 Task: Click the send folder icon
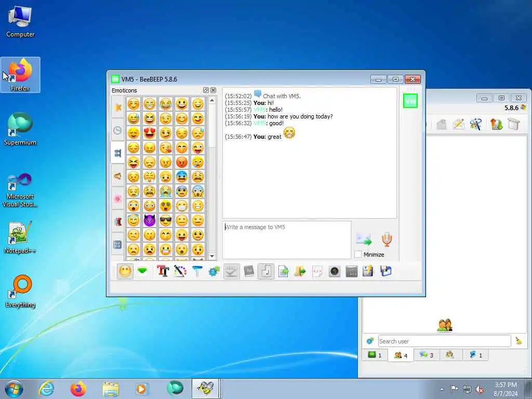point(300,271)
